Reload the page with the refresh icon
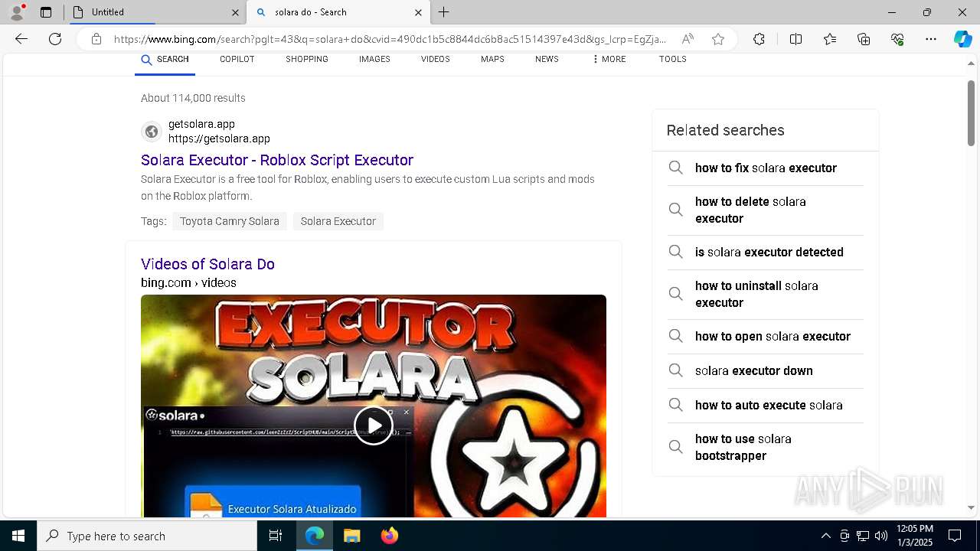 tap(55, 39)
